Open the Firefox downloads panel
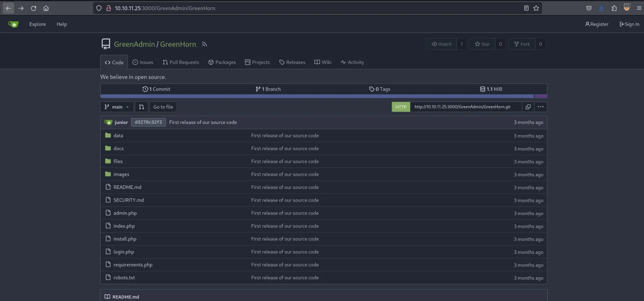The image size is (644, 301). pos(601,8)
